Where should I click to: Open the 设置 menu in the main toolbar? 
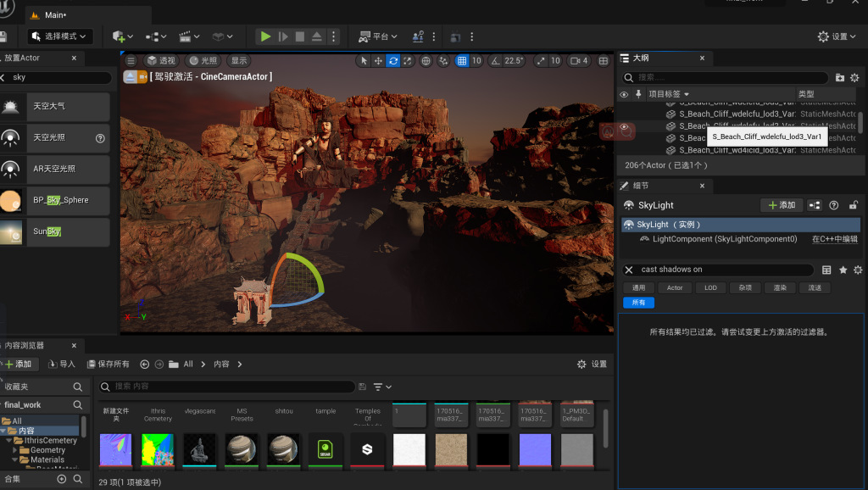[837, 36]
